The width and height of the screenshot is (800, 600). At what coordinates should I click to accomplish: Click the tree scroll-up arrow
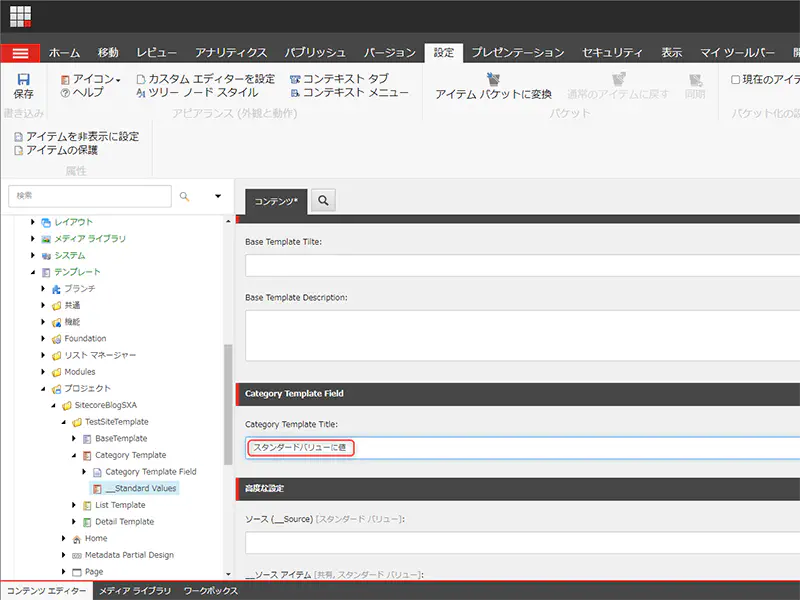coord(228,221)
